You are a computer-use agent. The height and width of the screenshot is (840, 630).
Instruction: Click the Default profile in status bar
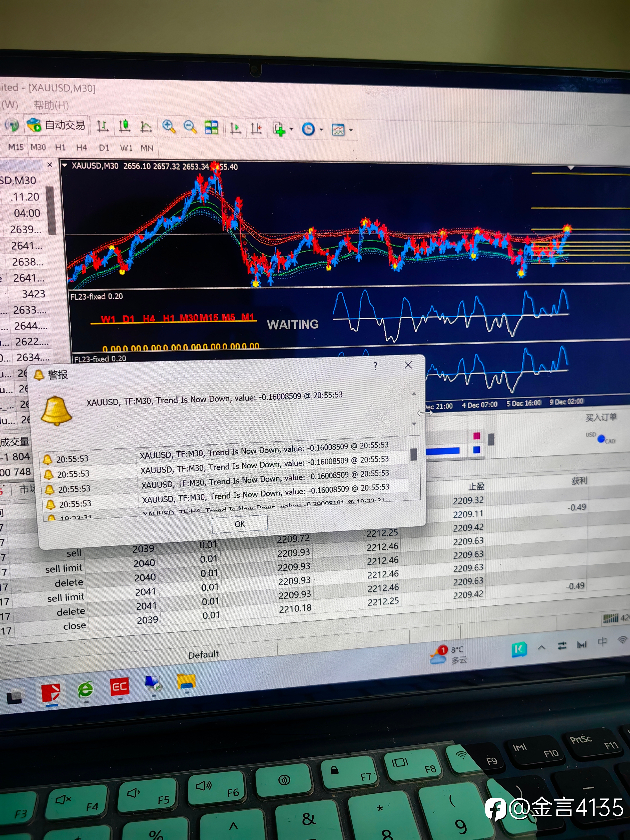pos(204,654)
